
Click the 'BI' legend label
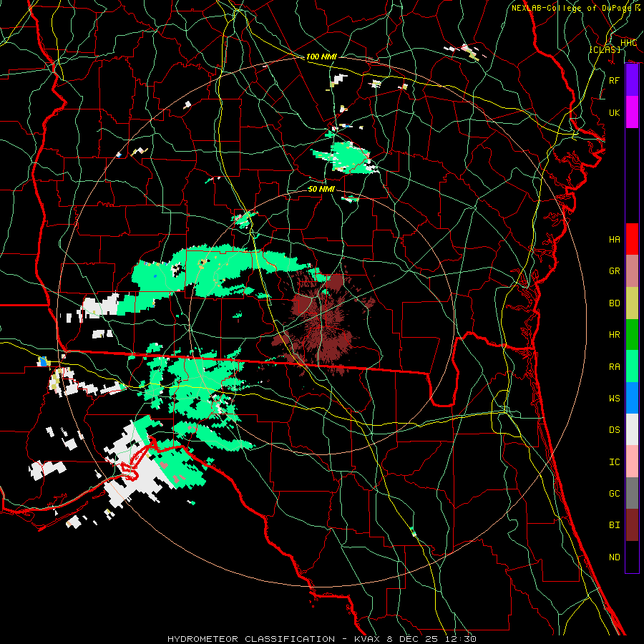tap(614, 525)
